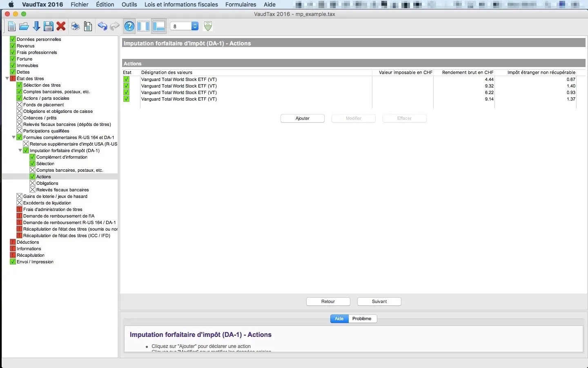Select Immeubles in the tree

click(x=27, y=65)
